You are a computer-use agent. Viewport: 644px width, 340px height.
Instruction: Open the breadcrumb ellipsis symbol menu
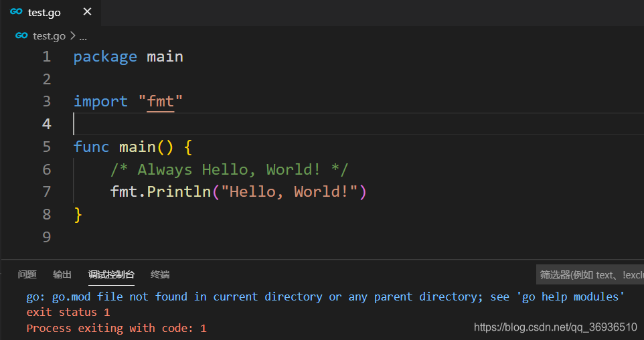click(83, 37)
